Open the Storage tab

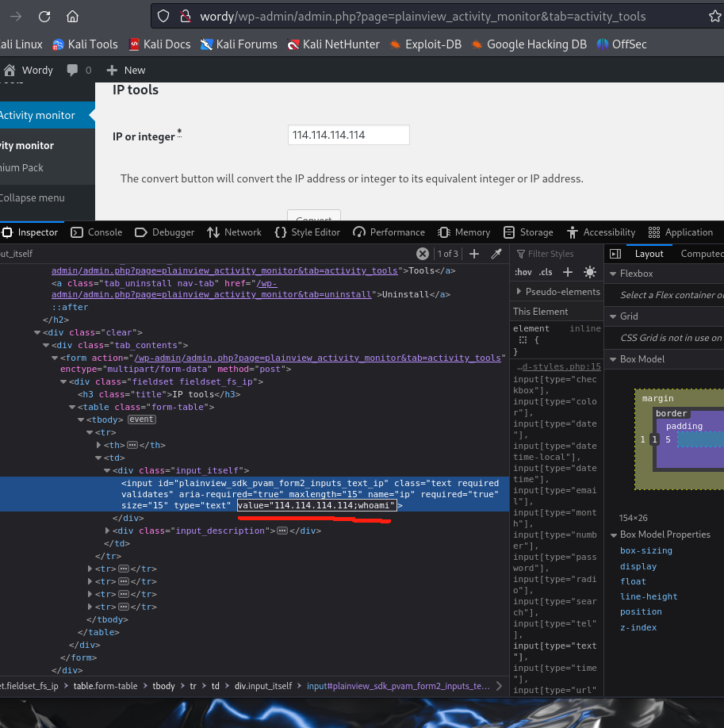[x=528, y=232]
